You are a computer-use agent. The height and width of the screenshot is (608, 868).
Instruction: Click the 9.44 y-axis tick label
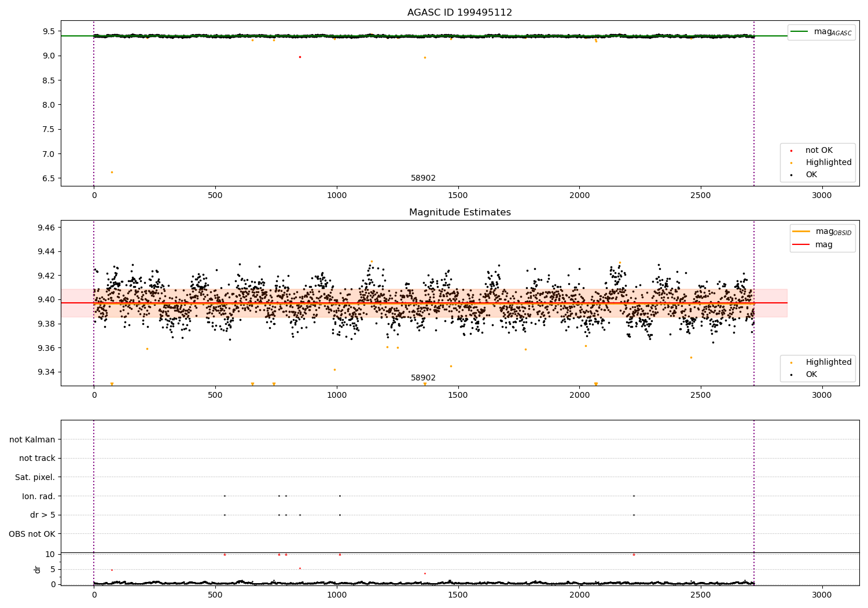click(46, 251)
